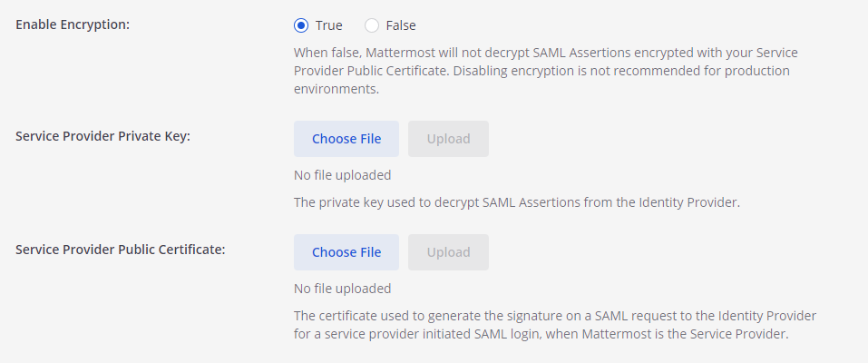Click the 'Enable Encryption:' setting label
The width and height of the screenshot is (868, 363).
[x=73, y=25]
